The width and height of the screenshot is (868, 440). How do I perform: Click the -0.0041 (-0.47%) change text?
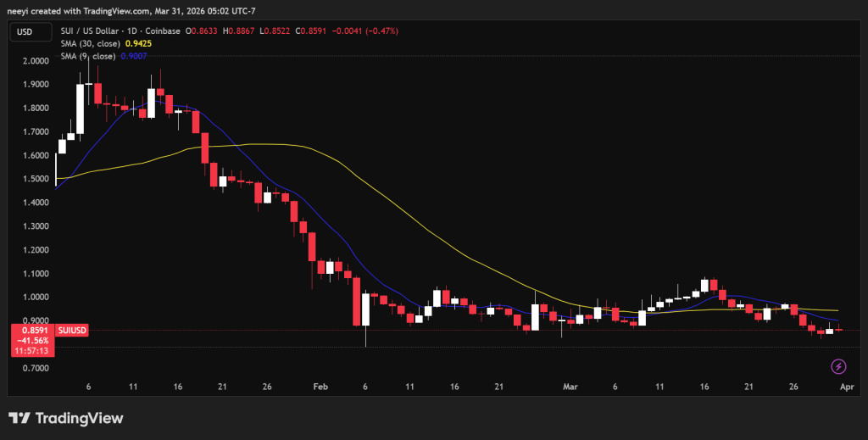[364, 31]
